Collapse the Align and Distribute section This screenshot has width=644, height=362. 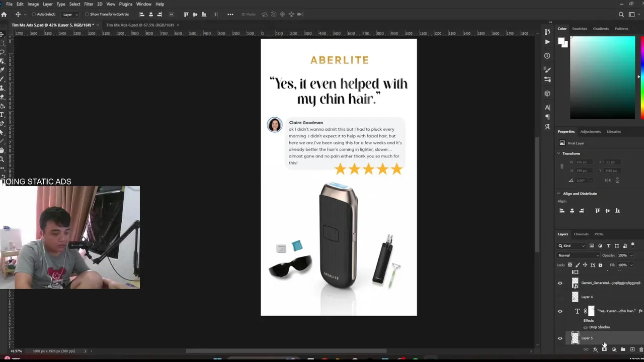(x=558, y=194)
